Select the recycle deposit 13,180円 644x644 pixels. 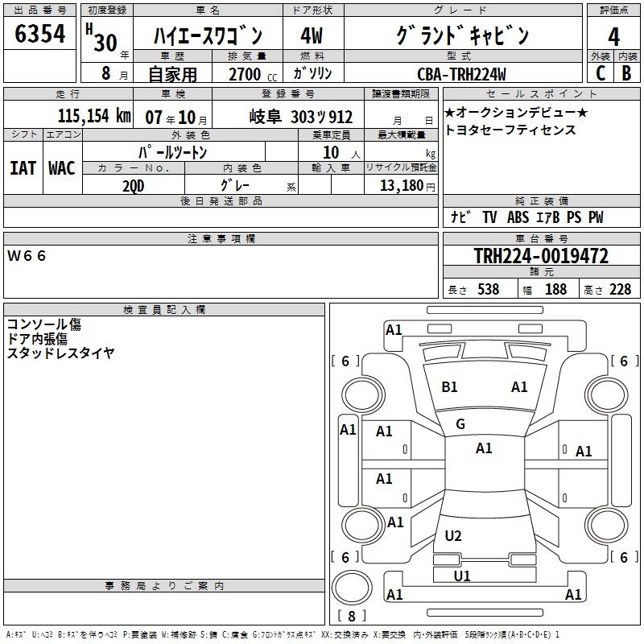(407, 186)
